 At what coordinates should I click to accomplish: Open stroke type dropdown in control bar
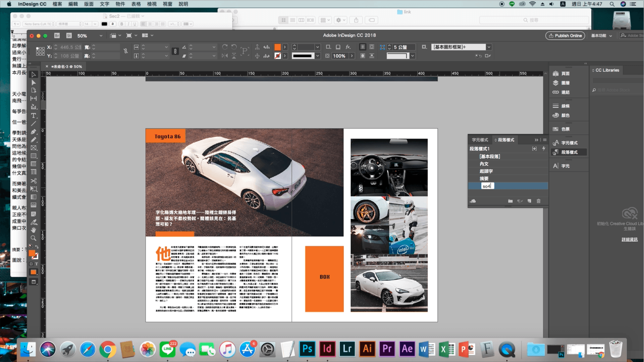tap(317, 56)
